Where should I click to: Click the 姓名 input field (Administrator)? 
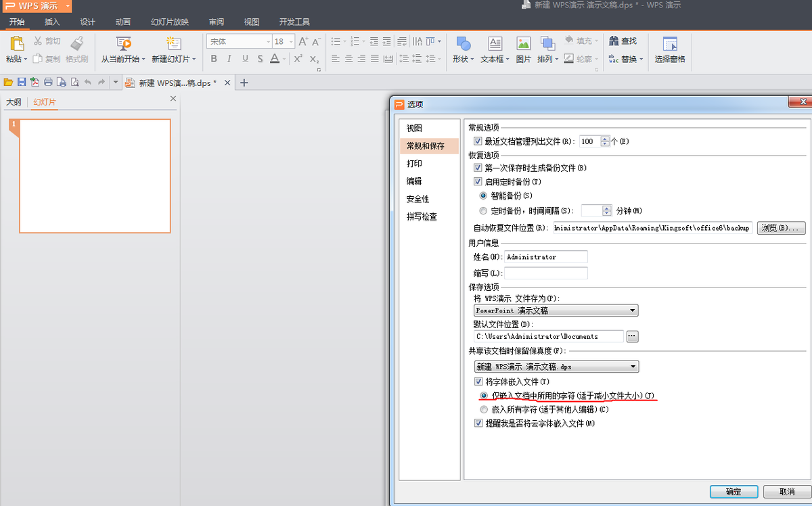click(545, 257)
